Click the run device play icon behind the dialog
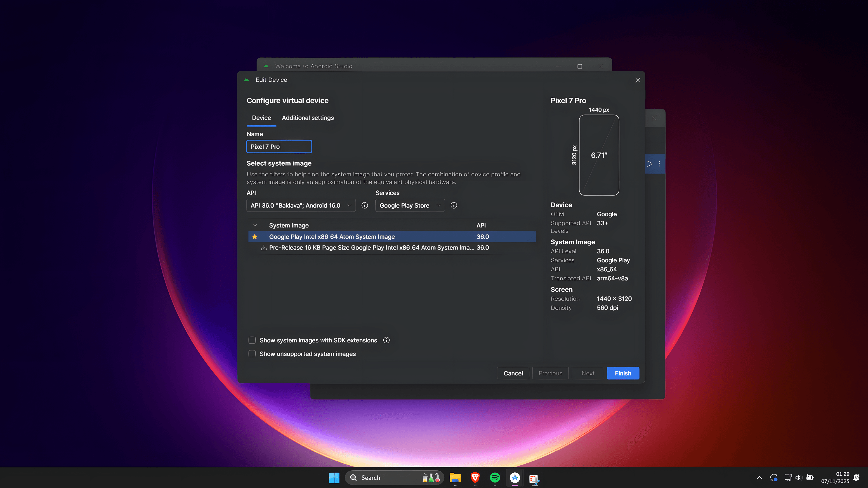The width and height of the screenshot is (868, 488). (x=650, y=164)
